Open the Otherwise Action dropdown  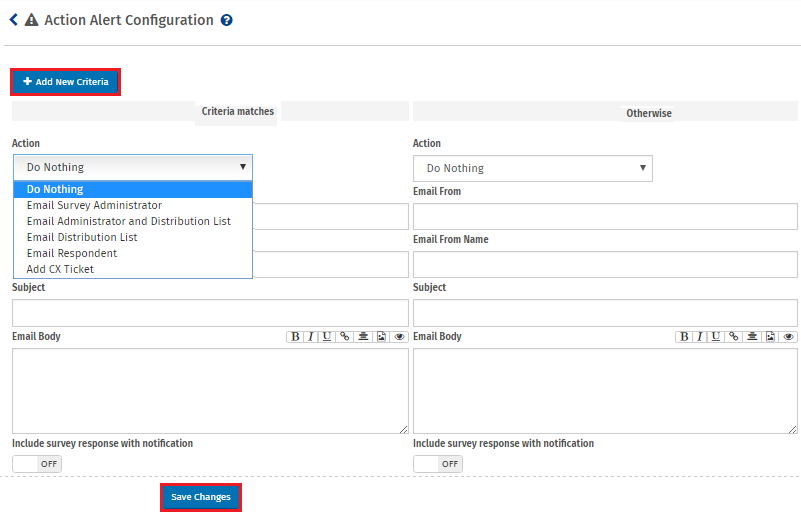533,168
